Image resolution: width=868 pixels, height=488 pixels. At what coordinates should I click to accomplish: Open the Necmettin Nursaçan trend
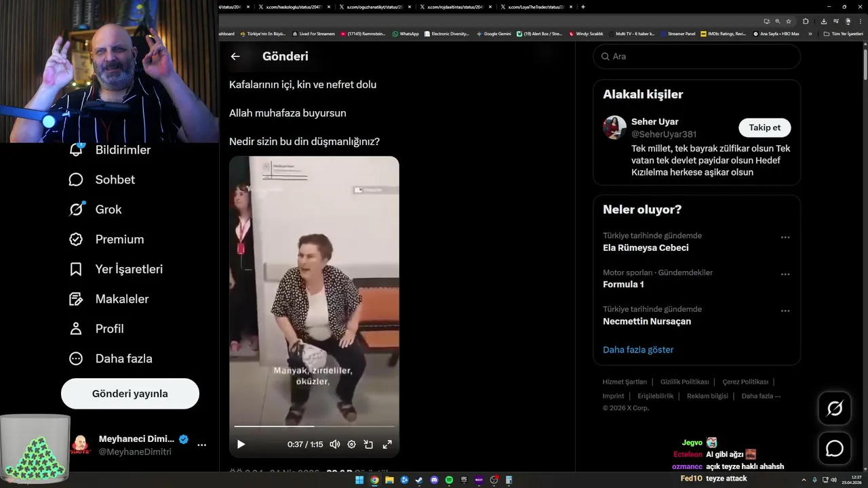647,321
